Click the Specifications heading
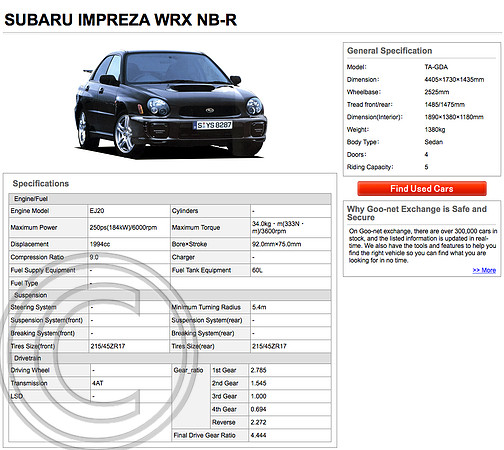The image size is (504, 450). pyautogui.click(x=41, y=183)
